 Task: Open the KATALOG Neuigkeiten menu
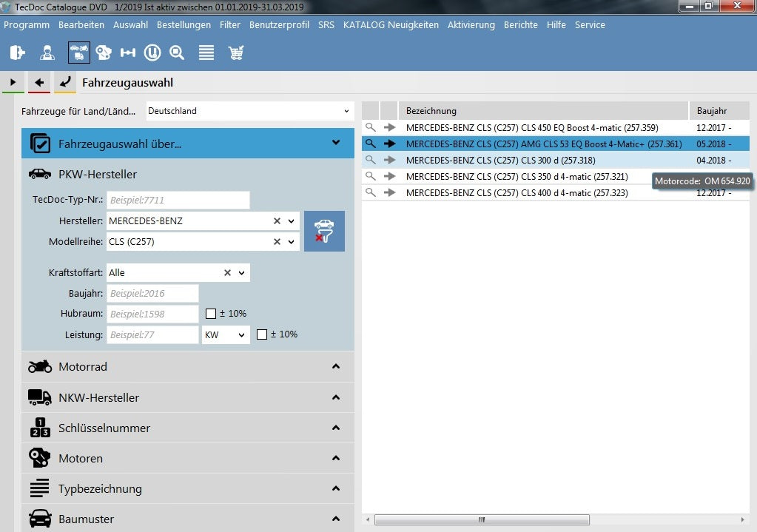[391, 24]
